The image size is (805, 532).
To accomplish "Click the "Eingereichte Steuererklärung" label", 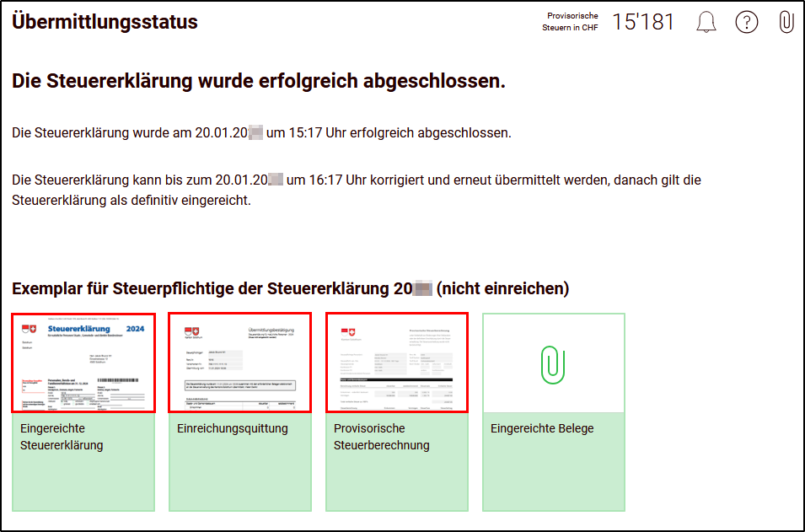I will coord(62,437).
